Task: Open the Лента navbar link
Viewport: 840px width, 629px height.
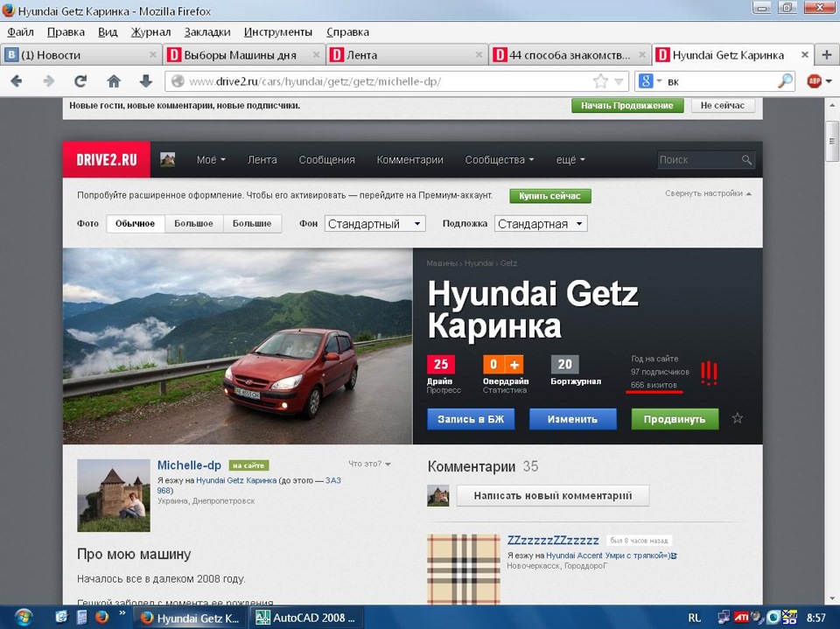Action: [262, 160]
